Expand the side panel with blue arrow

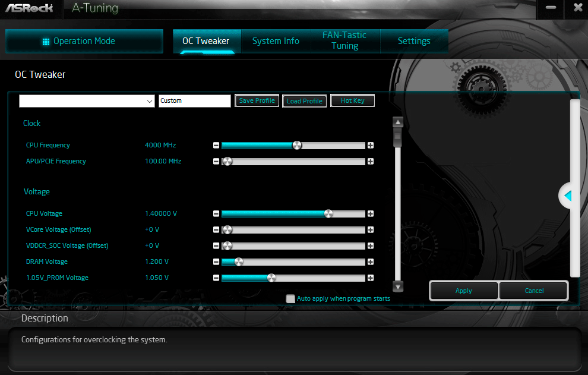[x=567, y=196]
